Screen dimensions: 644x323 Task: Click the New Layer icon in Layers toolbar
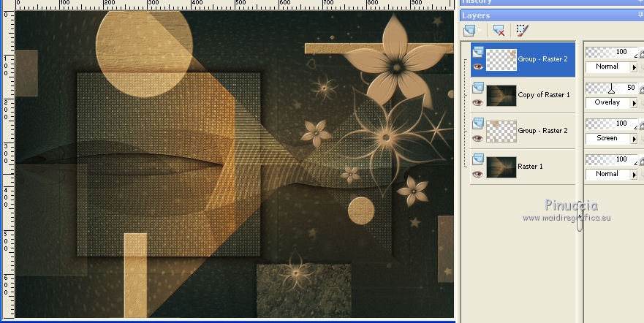pyautogui.click(x=469, y=30)
